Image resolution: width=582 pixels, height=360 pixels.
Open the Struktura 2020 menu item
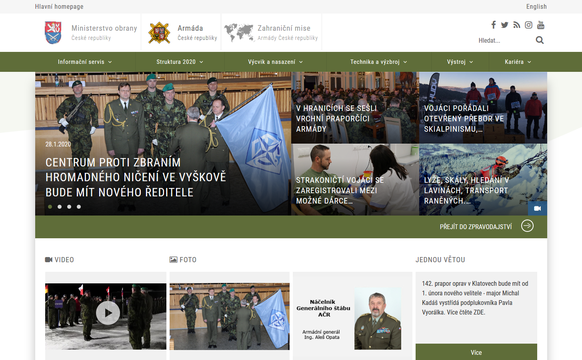coord(180,62)
